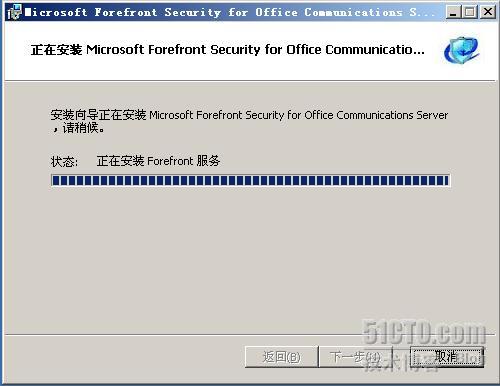Click the 正在安装 Microsoft Forefront header title
This screenshot has width=500, height=386.
(228, 50)
